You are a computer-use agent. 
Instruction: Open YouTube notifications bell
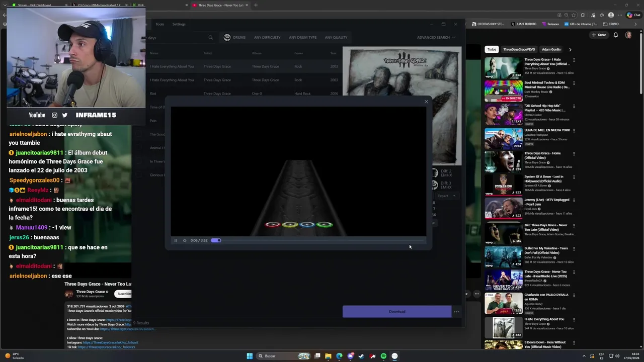(x=616, y=35)
